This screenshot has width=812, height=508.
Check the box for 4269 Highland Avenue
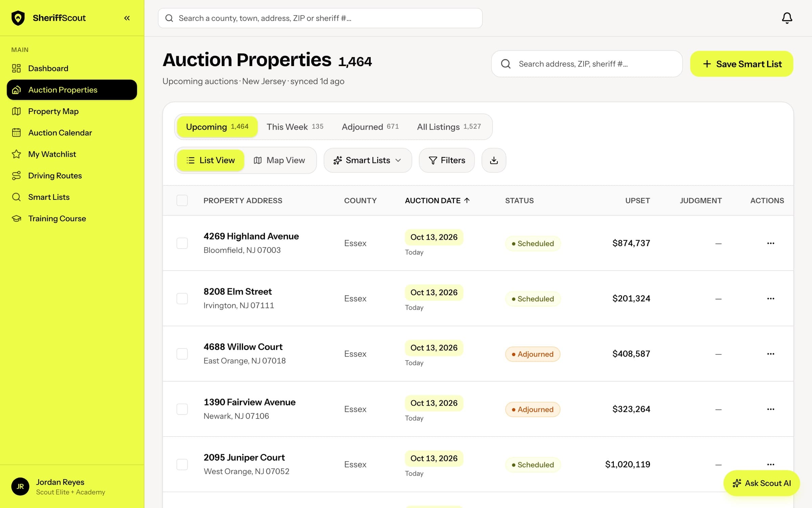pyautogui.click(x=182, y=243)
